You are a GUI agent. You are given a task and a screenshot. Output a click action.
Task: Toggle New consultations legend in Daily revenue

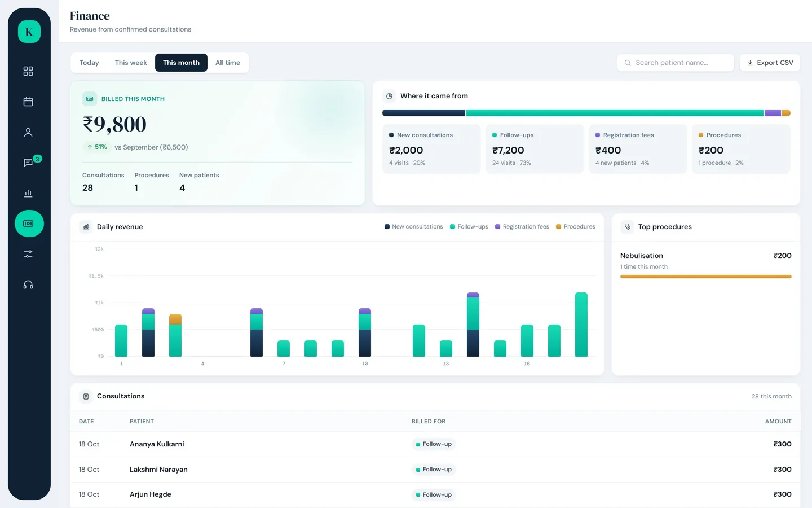point(414,227)
